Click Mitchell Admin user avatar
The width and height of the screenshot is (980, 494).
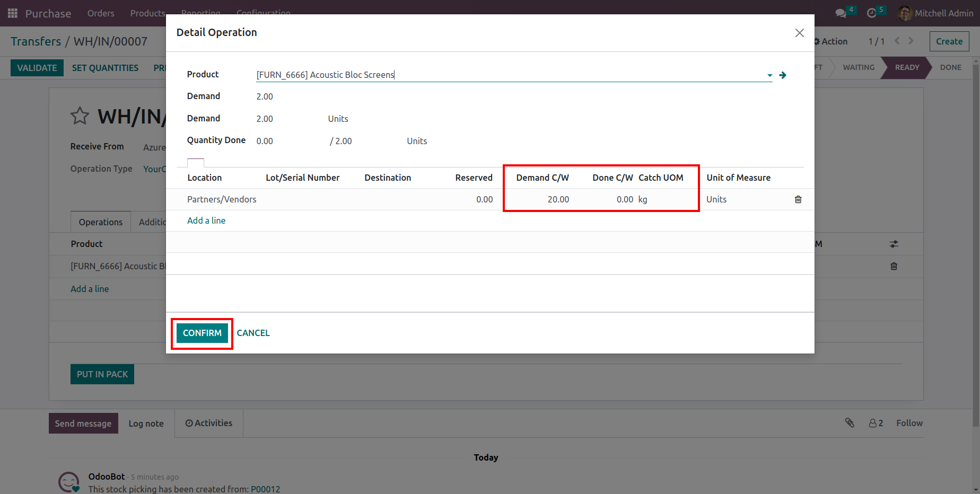pos(905,13)
